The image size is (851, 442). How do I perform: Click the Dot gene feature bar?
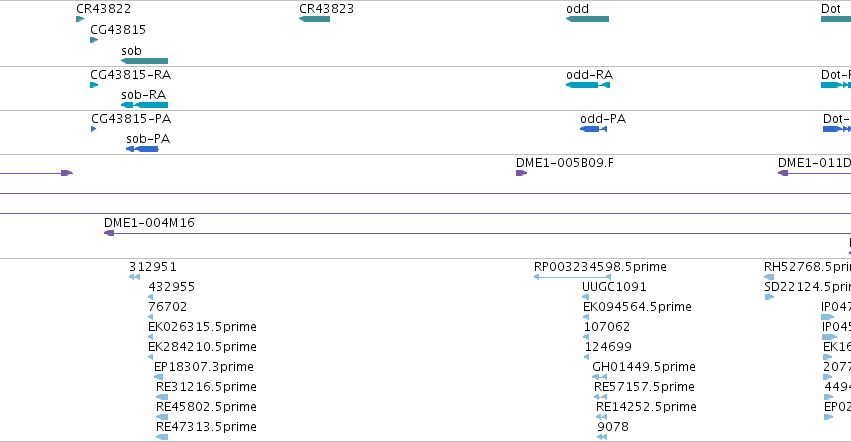click(x=836, y=19)
